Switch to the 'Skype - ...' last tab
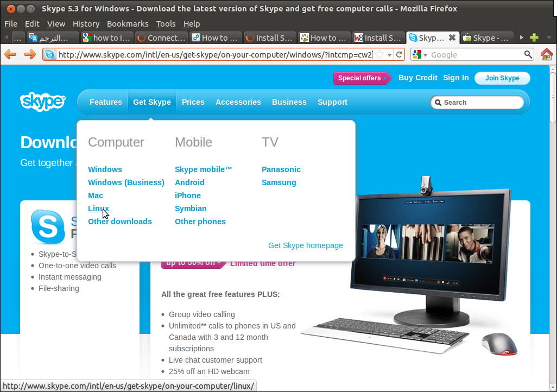The height and width of the screenshot is (392, 557). pos(487,37)
